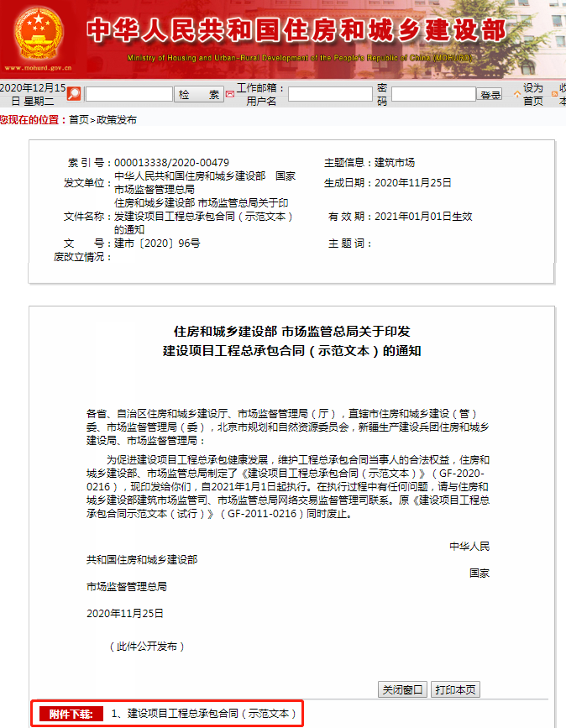Focus the work mailbox username field
The width and height of the screenshot is (566, 728).
[x=330, y=94]
